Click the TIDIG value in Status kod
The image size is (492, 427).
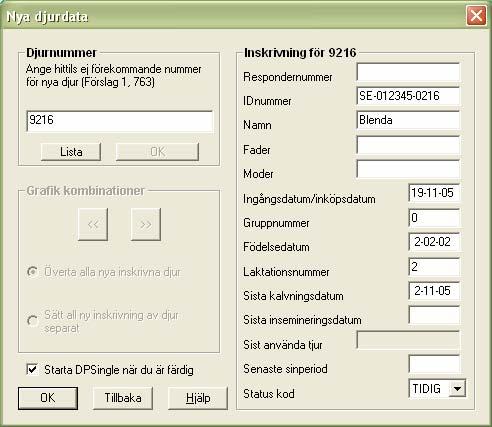pos(427,389)
